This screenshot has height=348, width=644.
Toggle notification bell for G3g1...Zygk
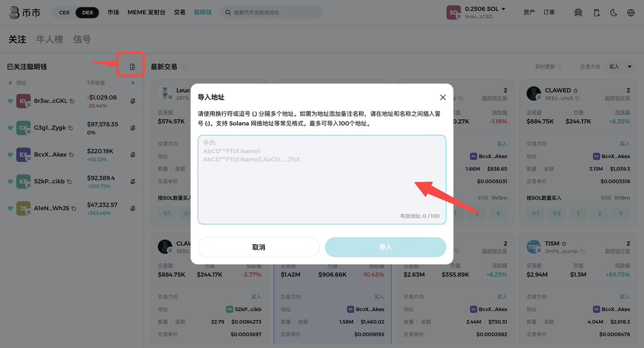[x=133, y=128]
